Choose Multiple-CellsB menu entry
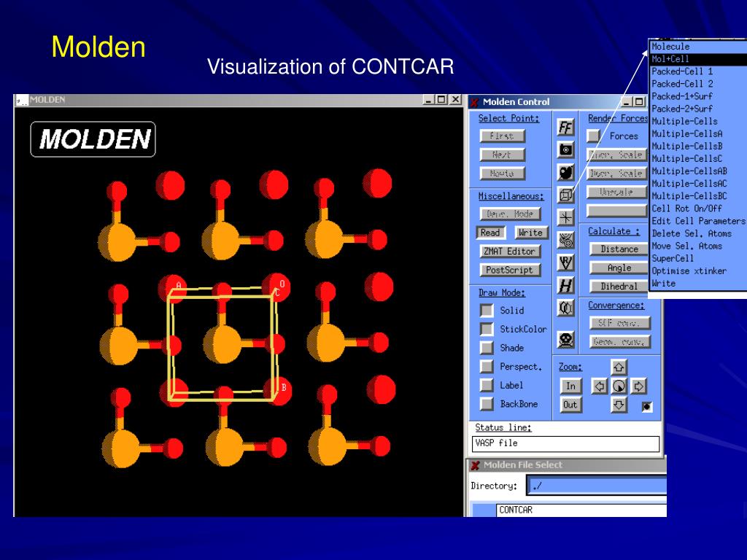Viewport: 747px width, 560px height. 698,146
